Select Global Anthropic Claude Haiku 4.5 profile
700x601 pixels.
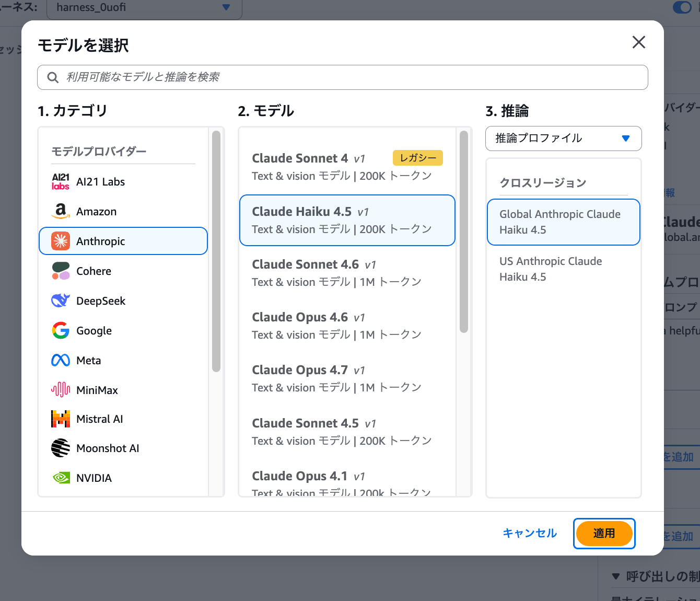[563, 222]
